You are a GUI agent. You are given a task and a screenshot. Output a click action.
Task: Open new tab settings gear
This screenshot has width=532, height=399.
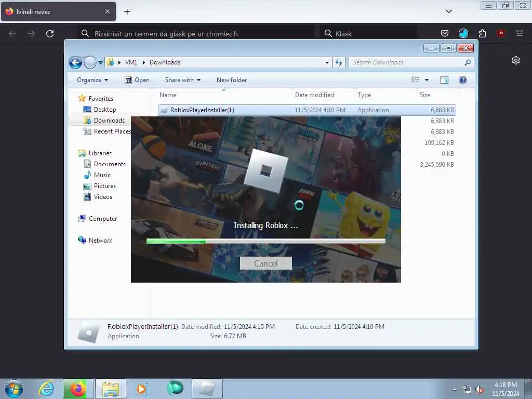(x=516, y=60)
